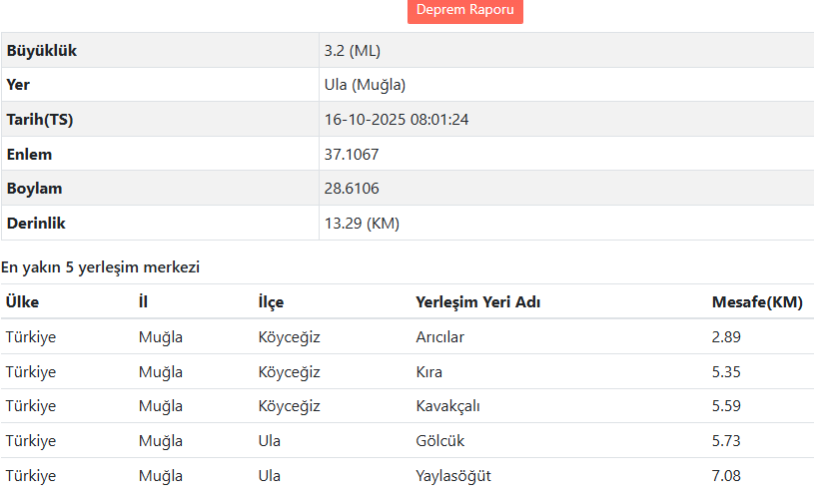814x504 pixels.
Task: Click the Kavakçalı settlement entry
Action: click(448, 406)
